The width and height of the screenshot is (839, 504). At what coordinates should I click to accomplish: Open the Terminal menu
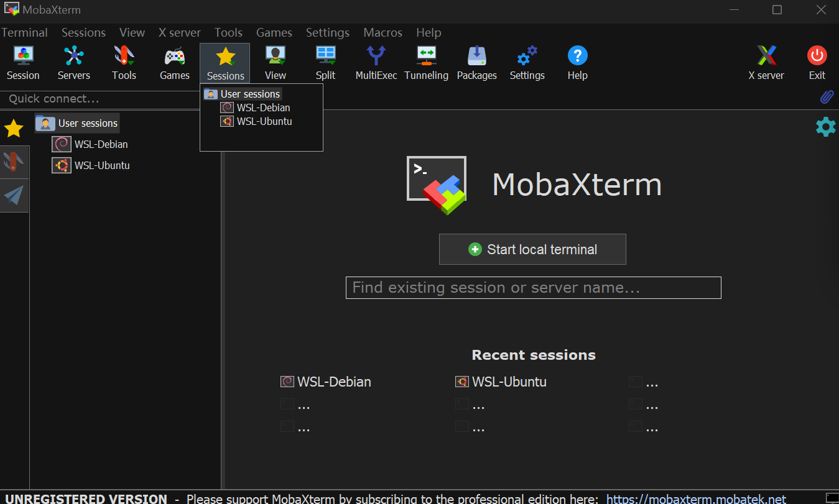24,32
